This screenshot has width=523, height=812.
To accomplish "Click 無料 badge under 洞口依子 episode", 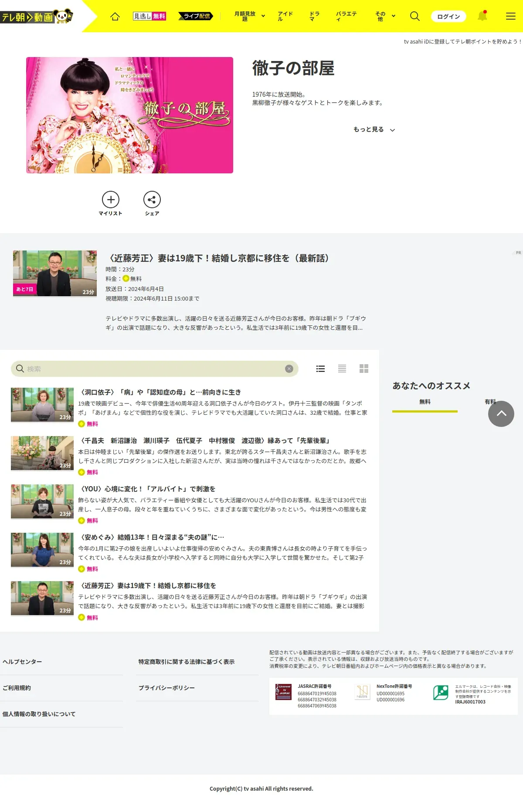I will click(x=88, y=424).
